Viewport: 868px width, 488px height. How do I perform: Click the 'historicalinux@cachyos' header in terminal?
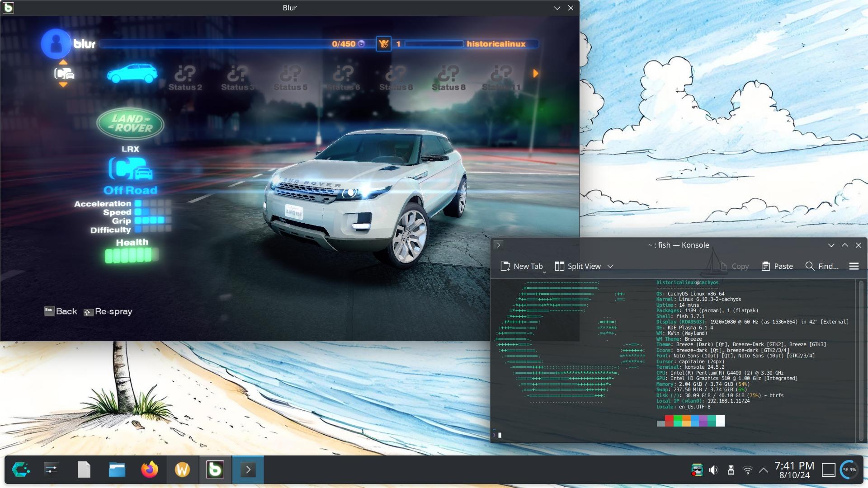687,282
